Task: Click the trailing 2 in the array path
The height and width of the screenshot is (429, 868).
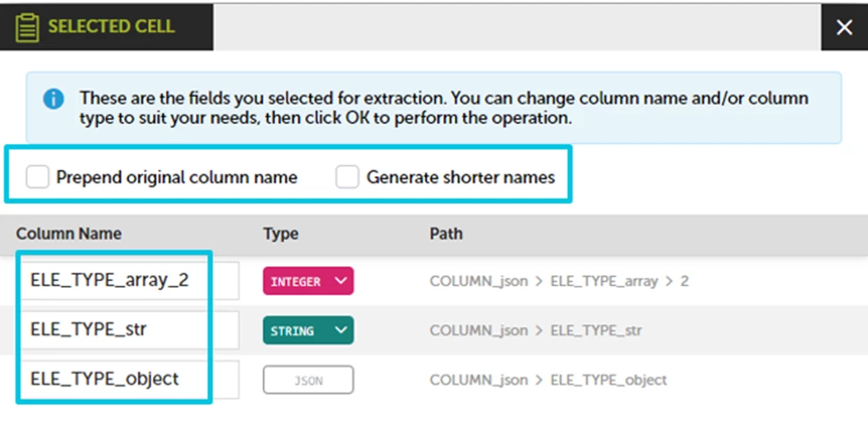Action: (685, 281)
